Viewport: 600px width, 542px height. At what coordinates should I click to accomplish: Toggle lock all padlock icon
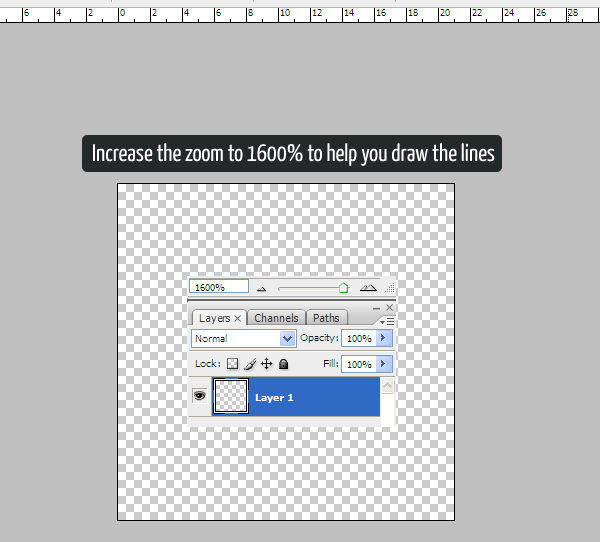[x=283, y=364]
